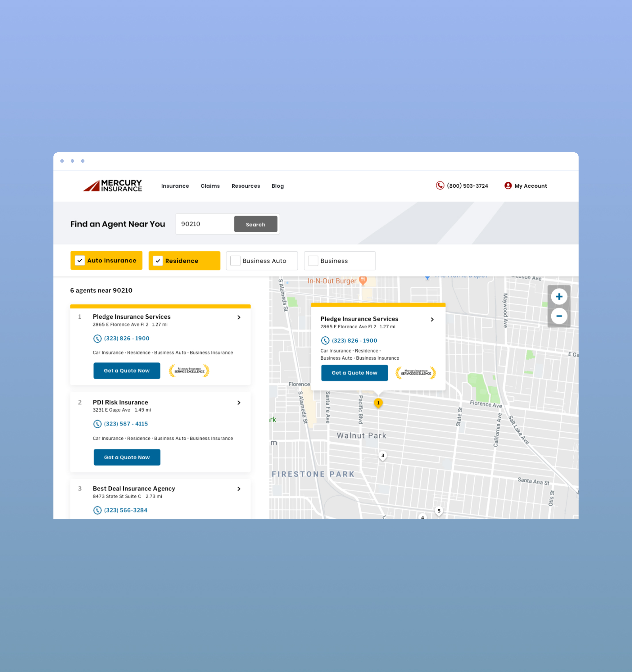Click address '8473 State St Suite C'

coord(117,496)
